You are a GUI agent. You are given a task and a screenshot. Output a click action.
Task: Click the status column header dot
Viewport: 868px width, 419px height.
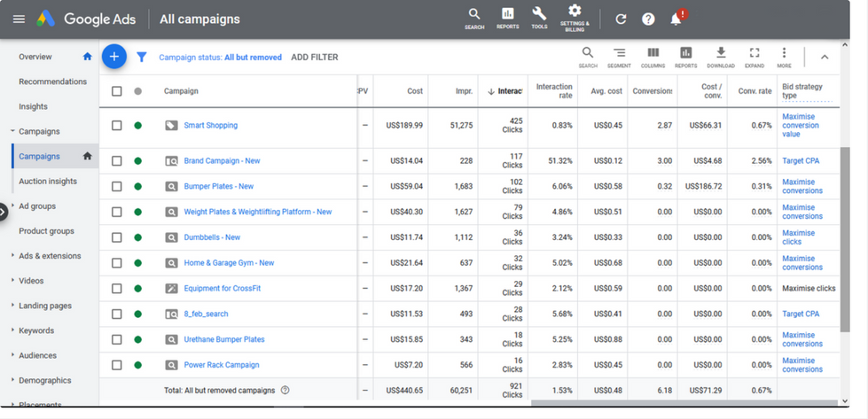(137, 91)
